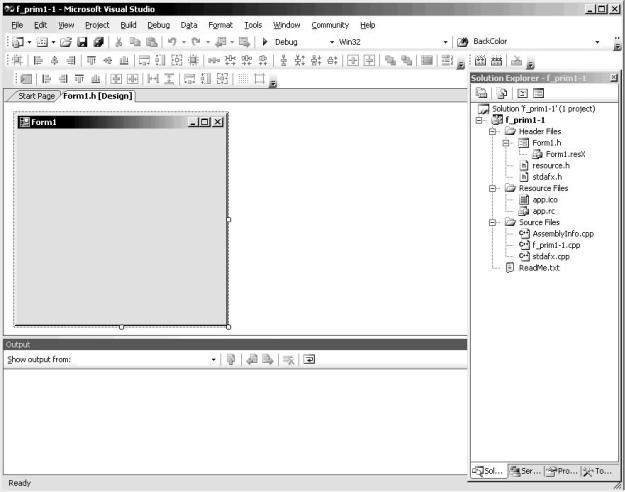This screenshot has width=625, height=492.
Task: Collapse the Header Files folder
Action: (x=493, y=132)
